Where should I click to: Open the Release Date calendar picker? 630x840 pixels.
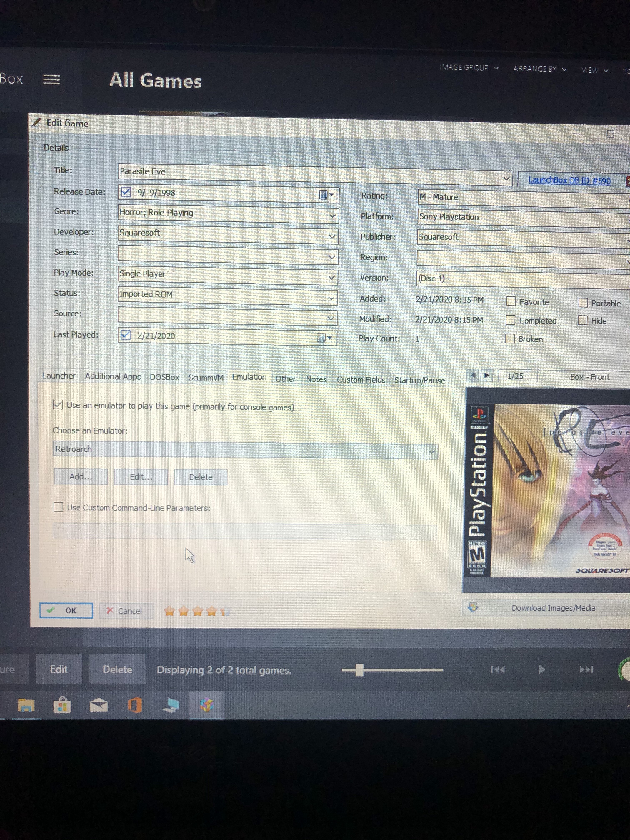pyautogui.click(x=326, y=195)
